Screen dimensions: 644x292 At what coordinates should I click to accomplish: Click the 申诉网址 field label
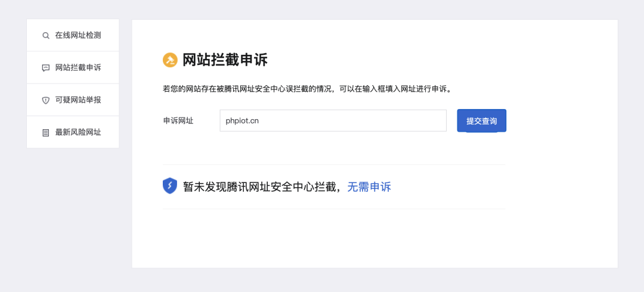[178, 121]
